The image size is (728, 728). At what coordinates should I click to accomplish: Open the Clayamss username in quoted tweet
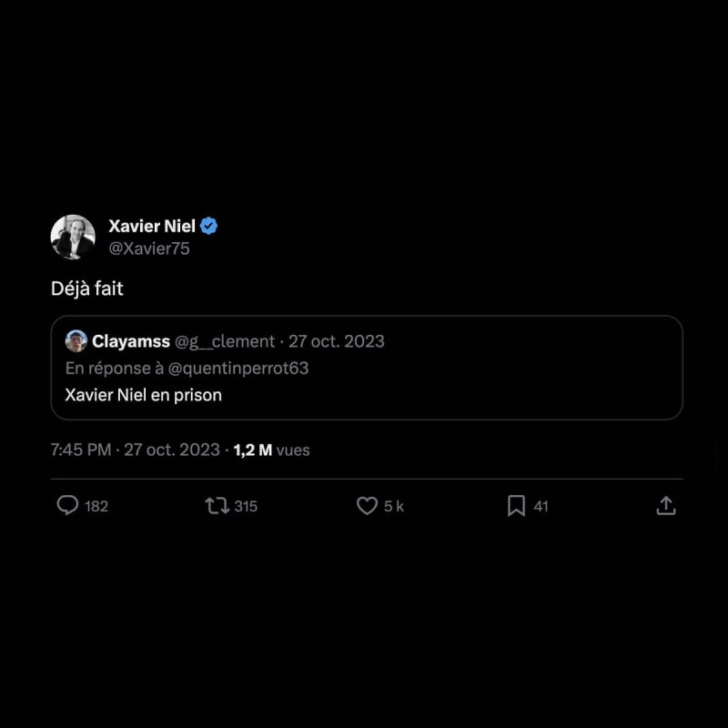coord(130,341)
